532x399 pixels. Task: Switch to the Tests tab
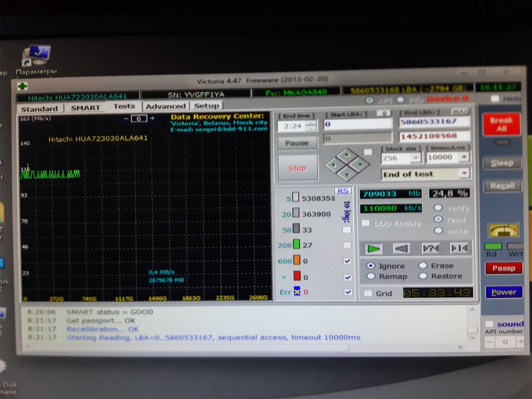124,106
